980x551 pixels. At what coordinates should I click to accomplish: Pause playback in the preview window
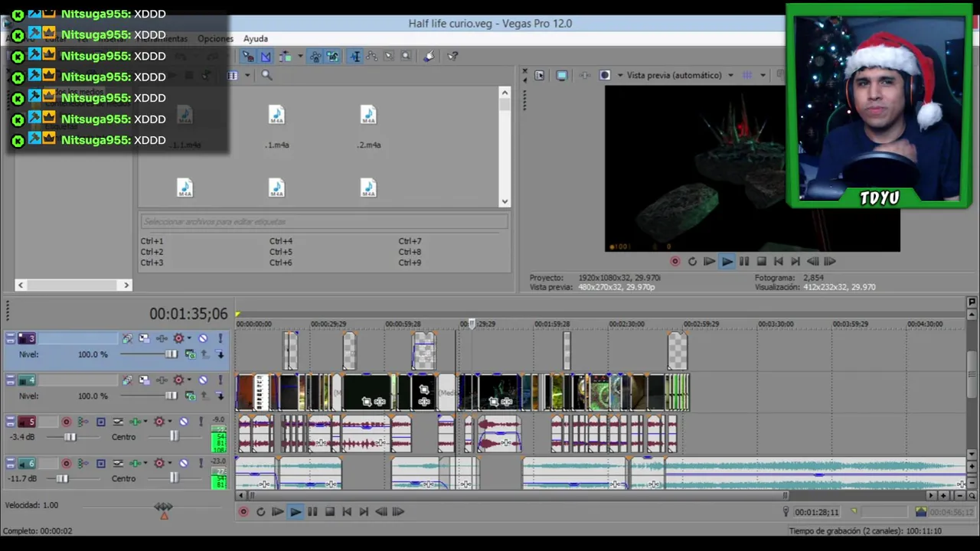coord(744,261)
